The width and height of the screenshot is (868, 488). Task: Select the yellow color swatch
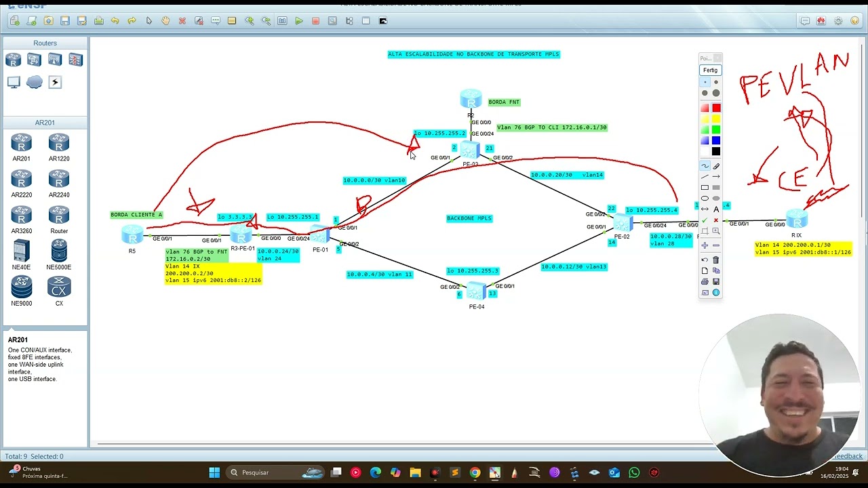coord(716,119)
